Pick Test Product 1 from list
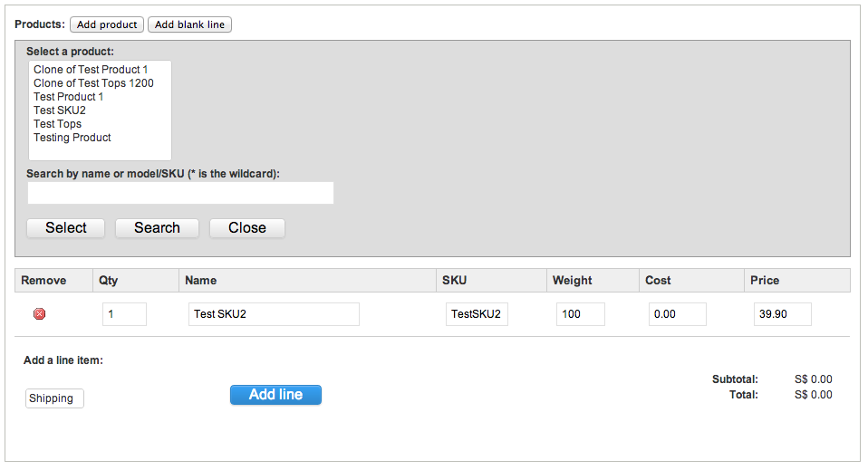 68,97
